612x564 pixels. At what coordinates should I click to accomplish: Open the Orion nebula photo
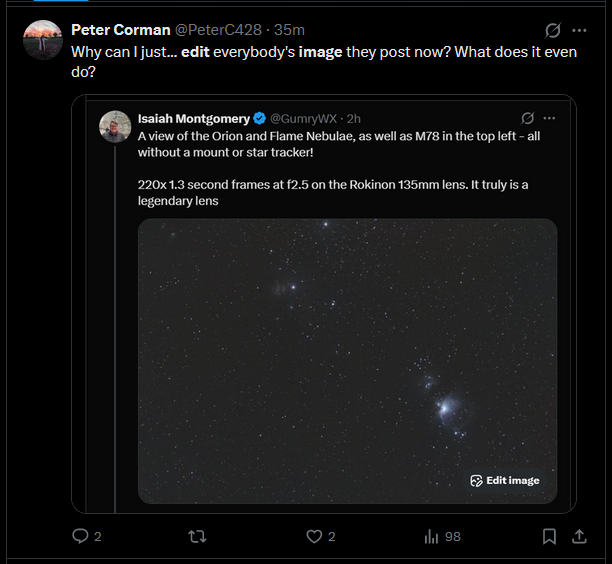click(x=347, y=361)
